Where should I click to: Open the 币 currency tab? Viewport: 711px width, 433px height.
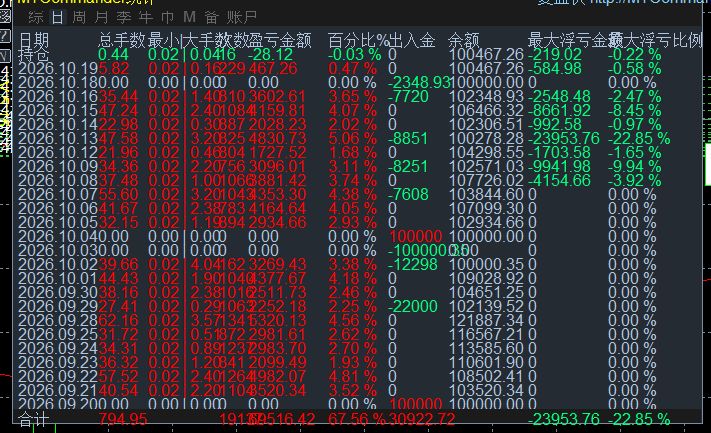coord(167,18)
